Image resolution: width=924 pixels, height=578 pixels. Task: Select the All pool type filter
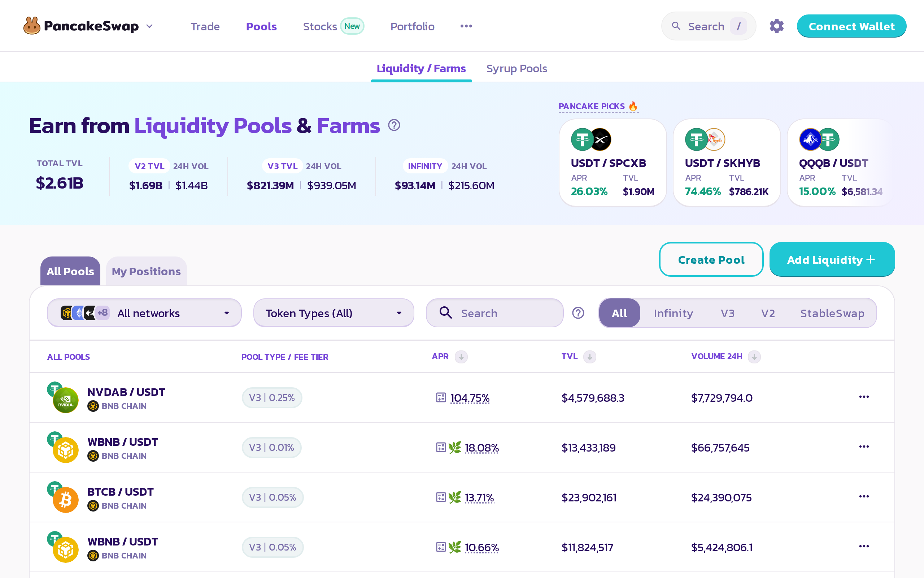click(x=619, y=313)
